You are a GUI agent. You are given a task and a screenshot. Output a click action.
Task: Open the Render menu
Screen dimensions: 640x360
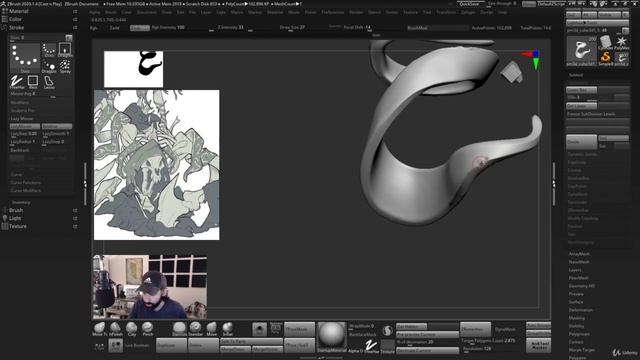point(356,12)
